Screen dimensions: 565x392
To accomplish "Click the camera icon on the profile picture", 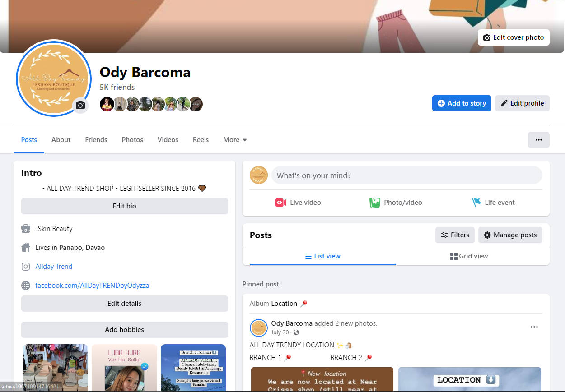I will coord(80,105).
